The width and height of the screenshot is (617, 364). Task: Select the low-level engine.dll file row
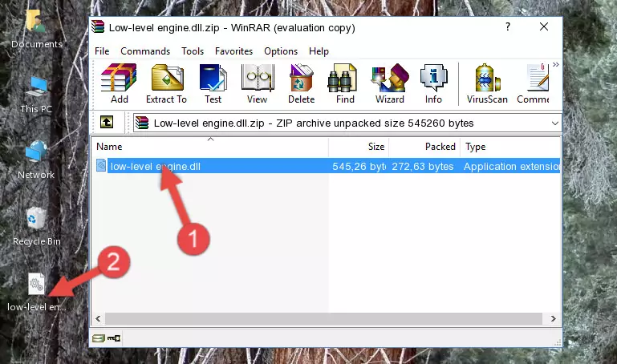coord(327,166)
